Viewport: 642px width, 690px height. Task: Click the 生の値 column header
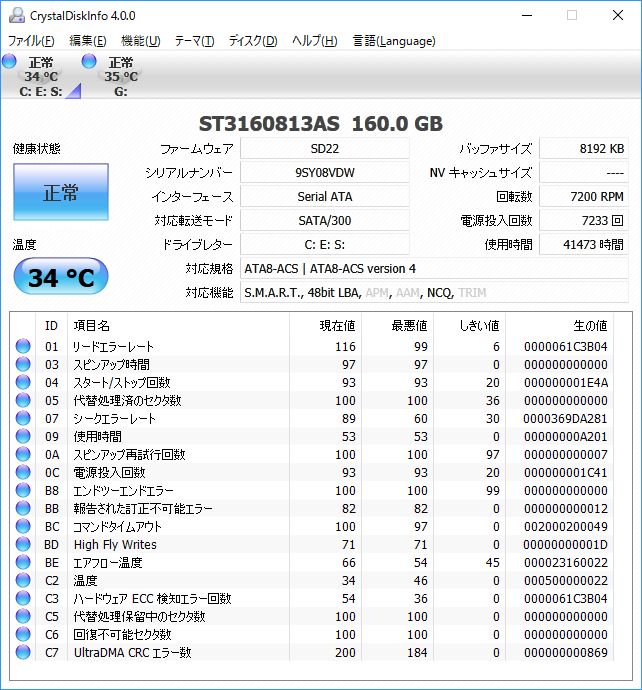[560, 326]
